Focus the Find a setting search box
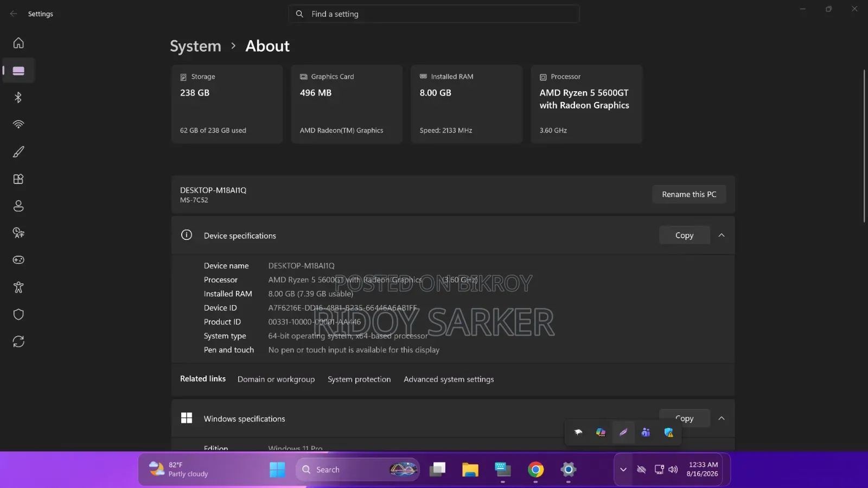This screenshot has width=868, height=488. 434,14
